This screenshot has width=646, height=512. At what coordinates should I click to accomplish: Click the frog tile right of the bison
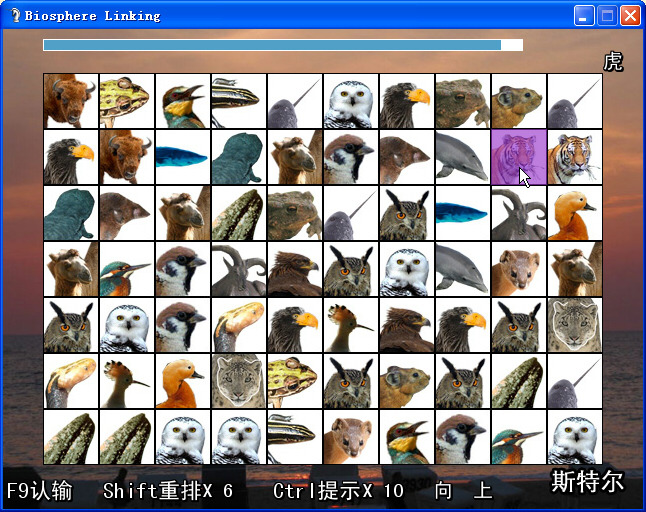[127, 101]
